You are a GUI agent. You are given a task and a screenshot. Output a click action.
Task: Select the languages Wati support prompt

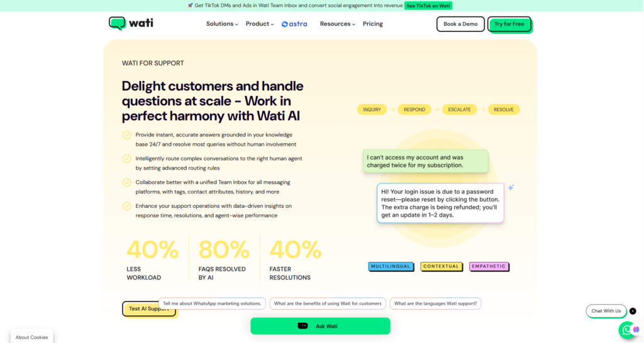pos(435,303)
